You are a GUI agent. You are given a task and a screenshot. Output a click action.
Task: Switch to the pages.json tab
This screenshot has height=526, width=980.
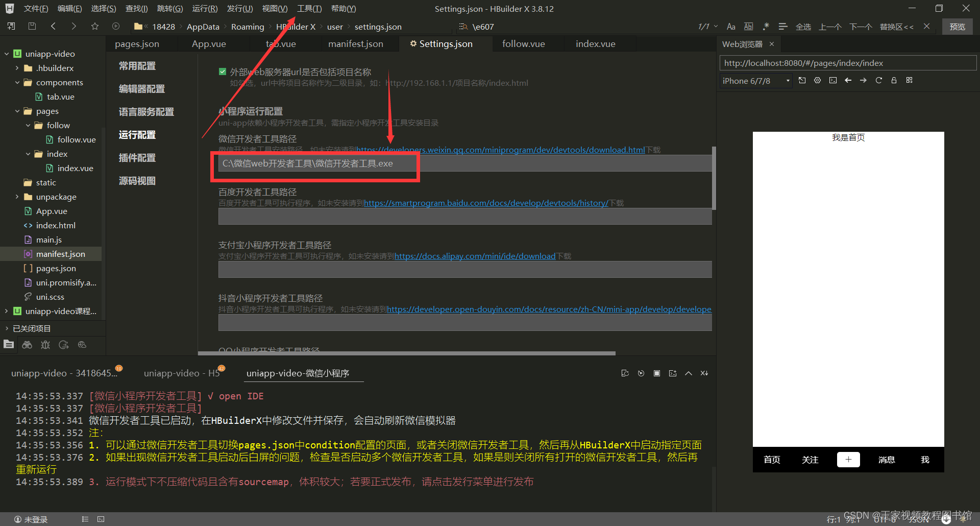(x=137, y=44)
